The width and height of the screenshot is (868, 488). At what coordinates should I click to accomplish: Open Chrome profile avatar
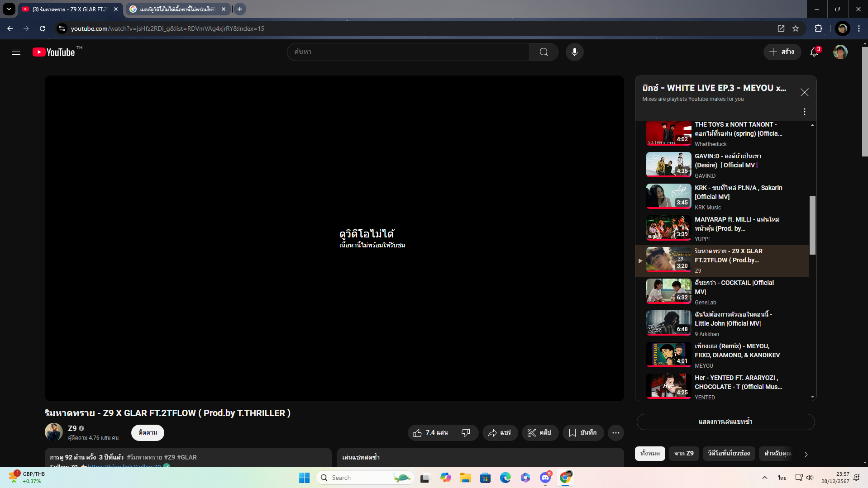coord(842,28)
